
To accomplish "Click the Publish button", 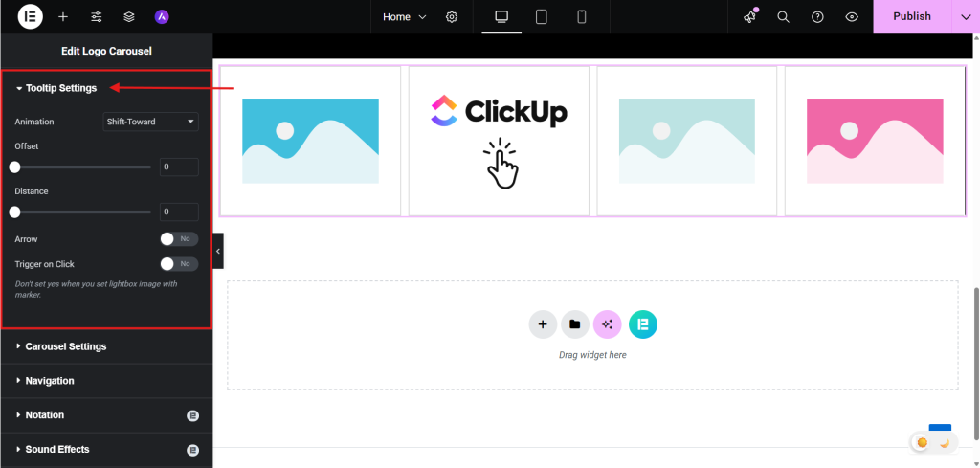I will pos(912,17).
